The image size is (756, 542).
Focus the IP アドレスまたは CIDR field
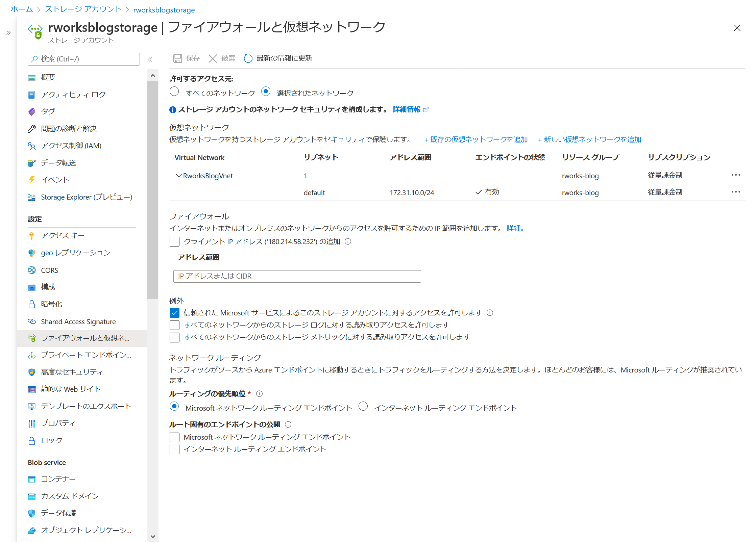click(297, 276)
